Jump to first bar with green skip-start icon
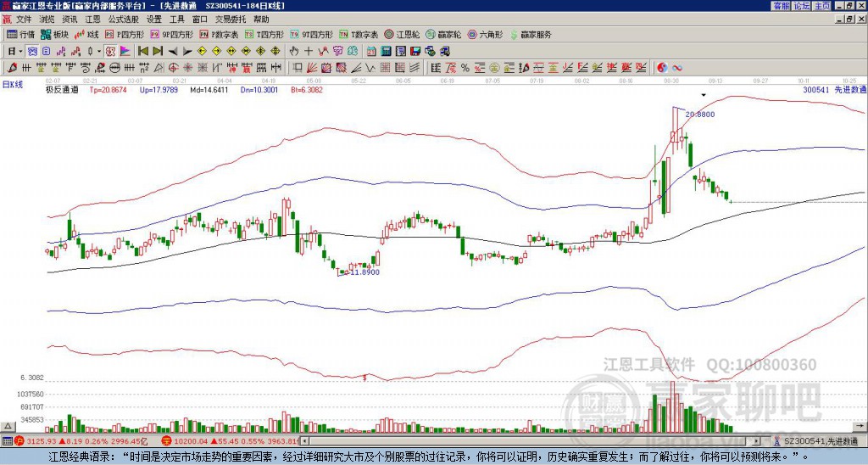Image resolution: width=868 pixels, height=465 pixels. tap(142, 52)
